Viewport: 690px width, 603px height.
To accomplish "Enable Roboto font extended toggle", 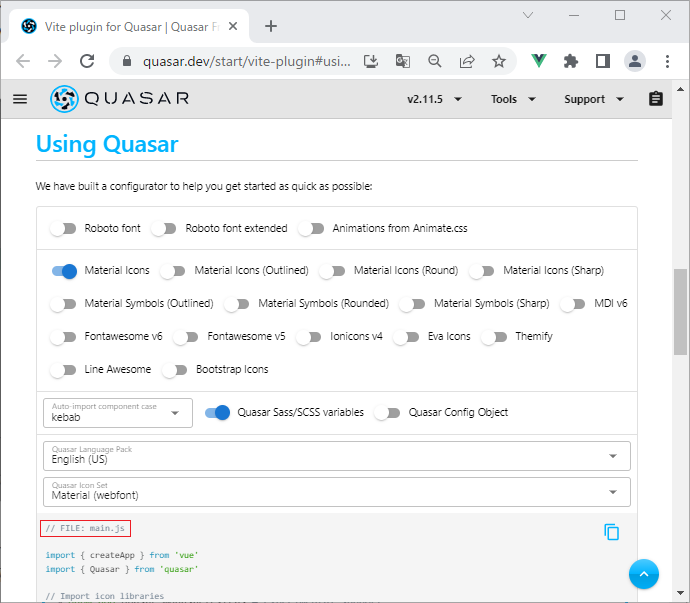I will [x=164, y=228].
